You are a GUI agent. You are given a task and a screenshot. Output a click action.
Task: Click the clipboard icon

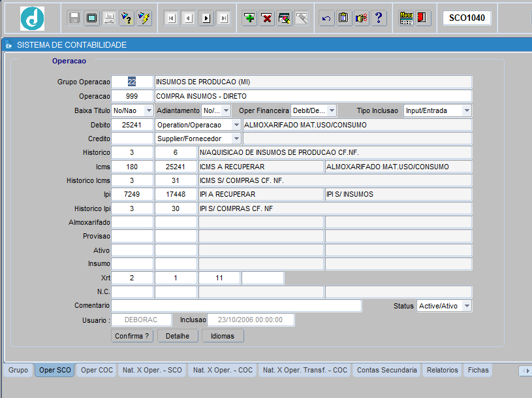click(x=344, y=18)
